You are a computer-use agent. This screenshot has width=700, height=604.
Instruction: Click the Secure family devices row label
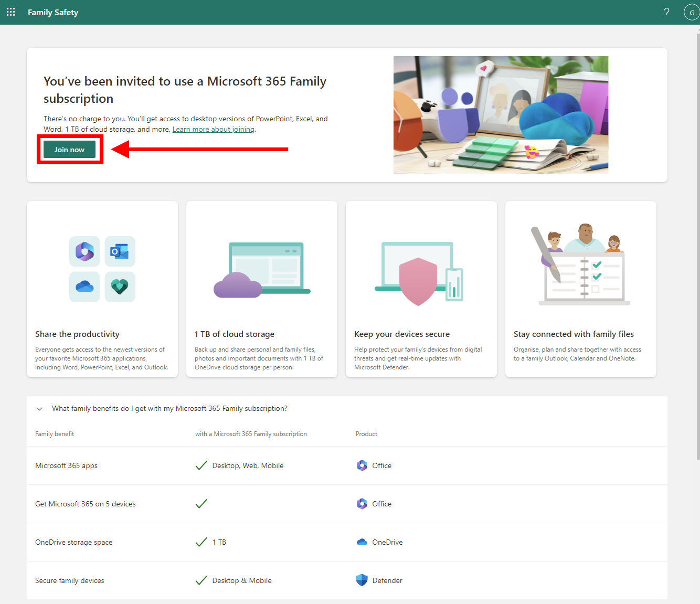click(70, 580)
